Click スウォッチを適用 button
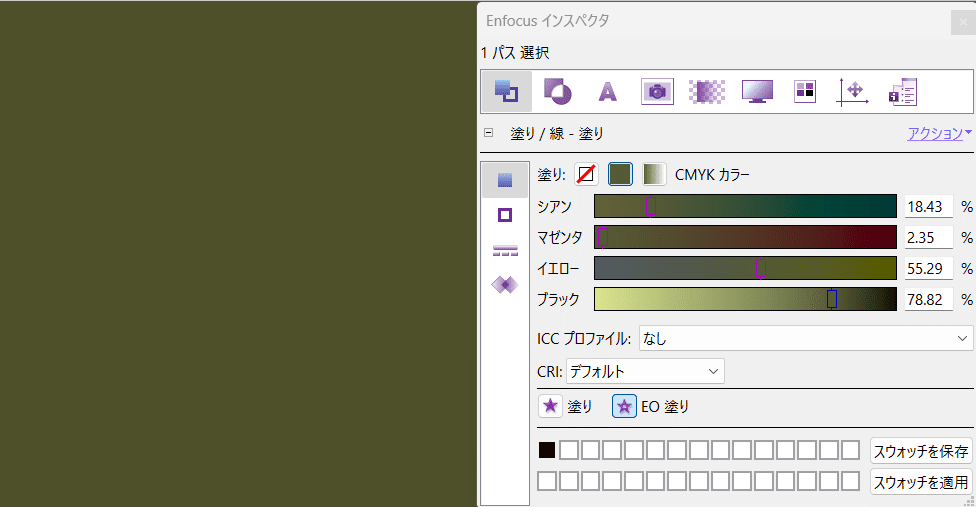Image resolution: width=976 pixels, height=507 pixels. click(921, 482)
